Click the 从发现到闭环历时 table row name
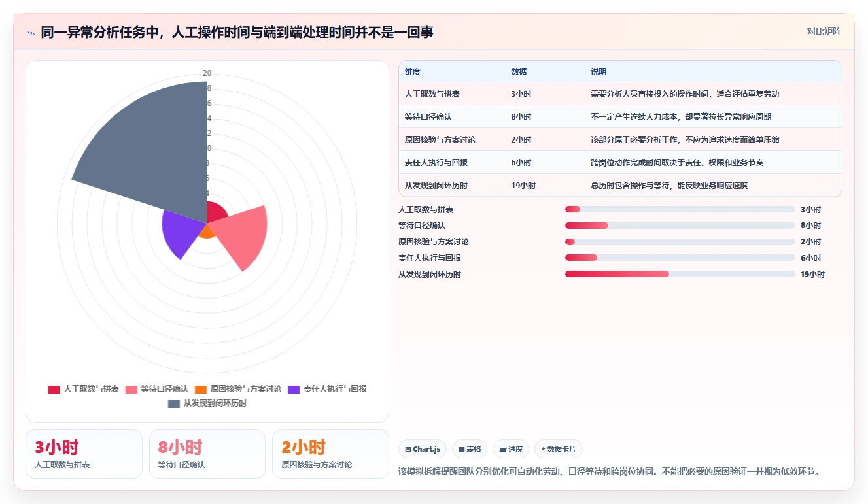Image resolution: width=868 pixels, height=504 pixels. [436, 186]
